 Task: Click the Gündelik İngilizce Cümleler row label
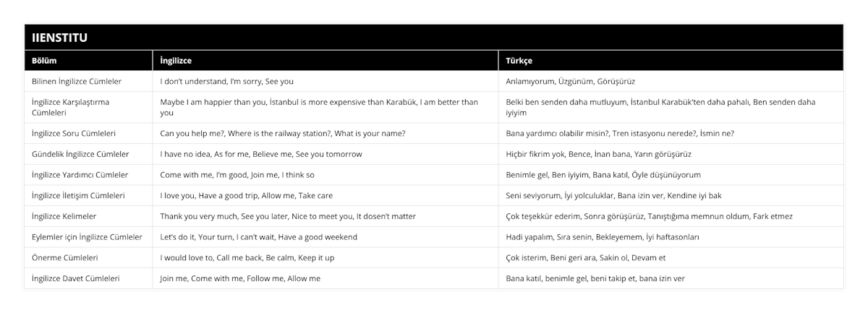click(81, 154)
